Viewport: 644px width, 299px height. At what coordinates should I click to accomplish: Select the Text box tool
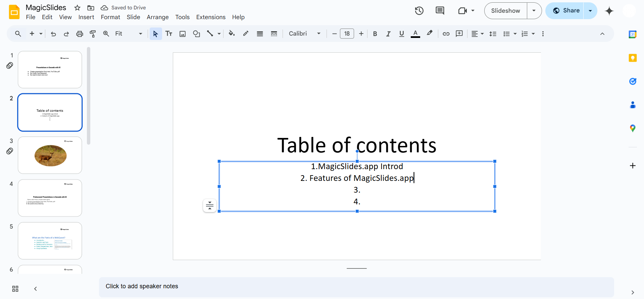click(x=169, y=34)
